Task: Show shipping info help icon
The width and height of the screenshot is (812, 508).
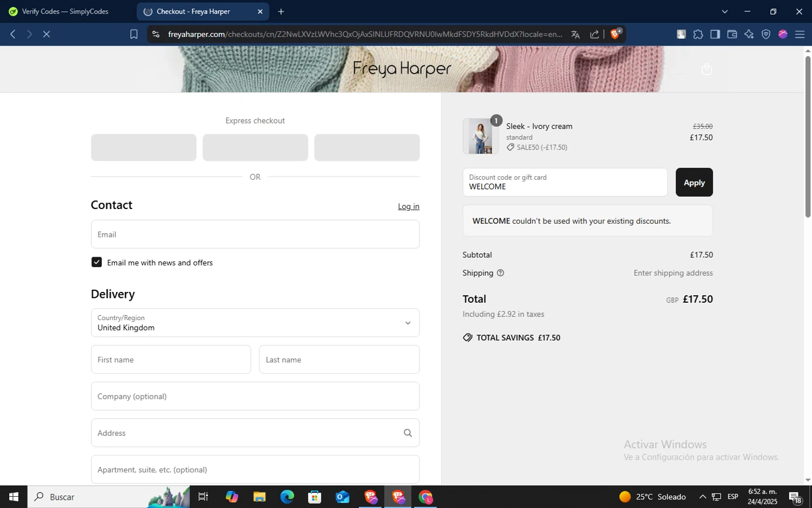Action: coord(500,273)
